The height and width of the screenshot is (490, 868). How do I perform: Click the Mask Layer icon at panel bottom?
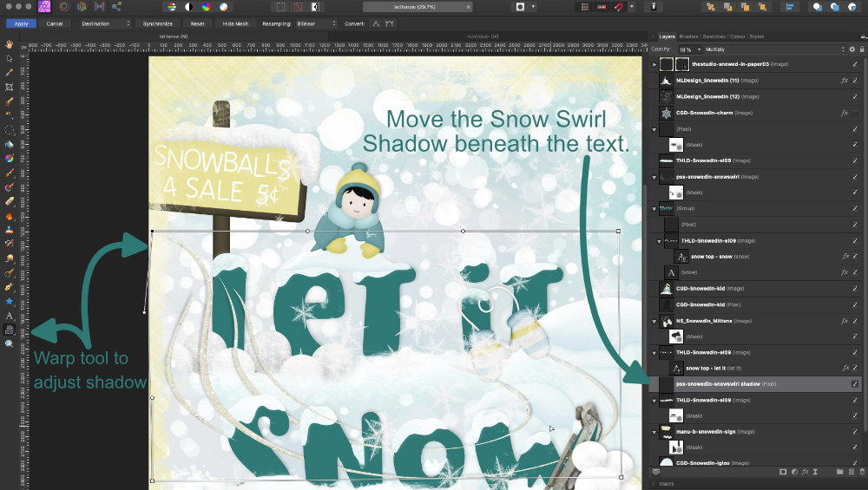coord(783,473)
